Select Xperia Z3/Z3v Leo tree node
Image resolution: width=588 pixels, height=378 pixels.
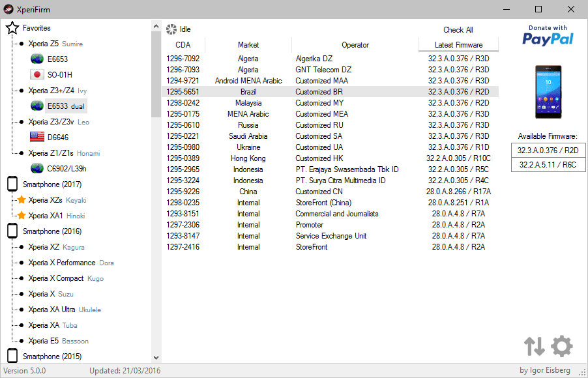59,122
